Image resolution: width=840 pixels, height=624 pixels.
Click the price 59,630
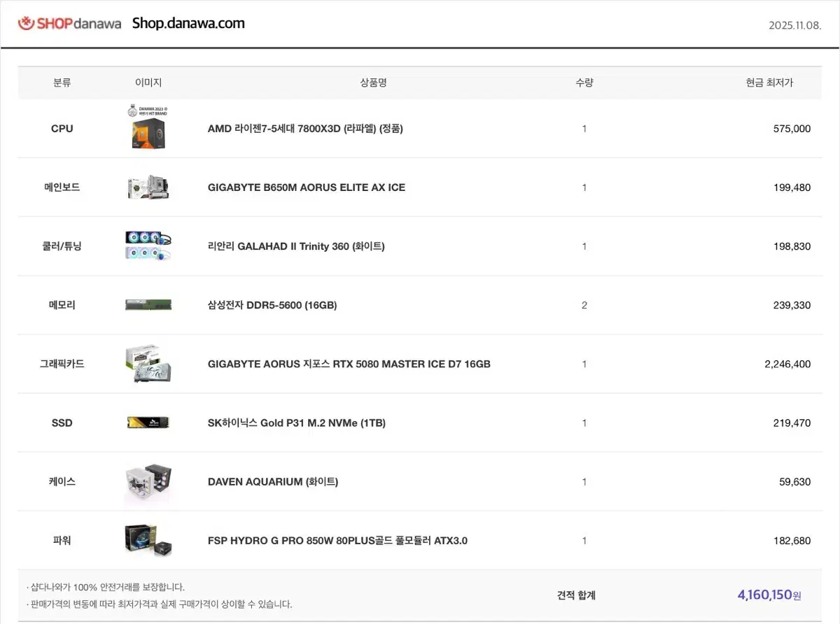coord(794,481)
